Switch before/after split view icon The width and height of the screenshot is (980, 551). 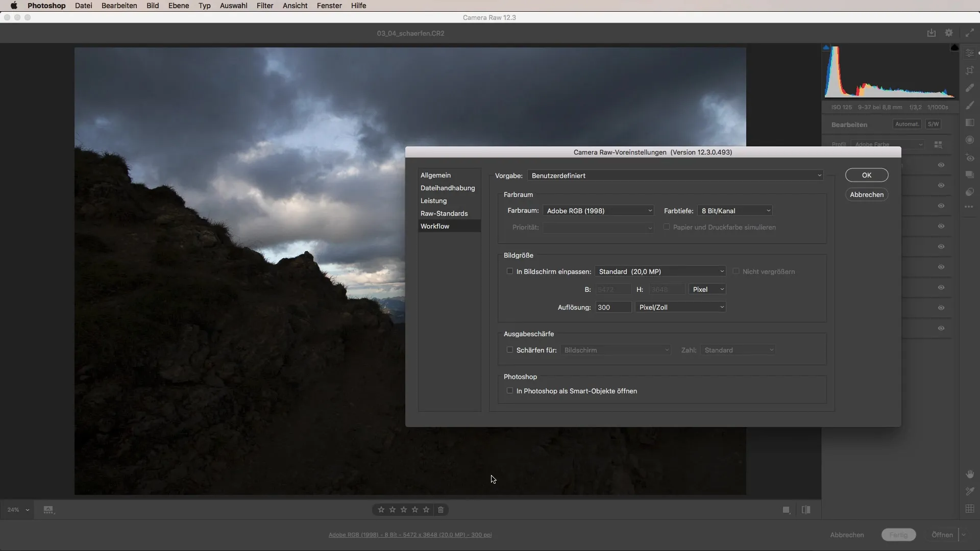pos(806,510)
